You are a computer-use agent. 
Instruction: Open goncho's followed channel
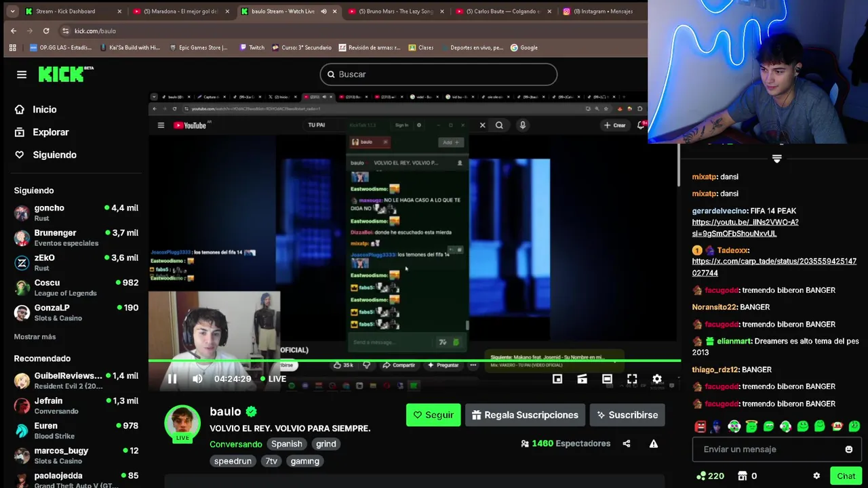click(x=76, y=213)
